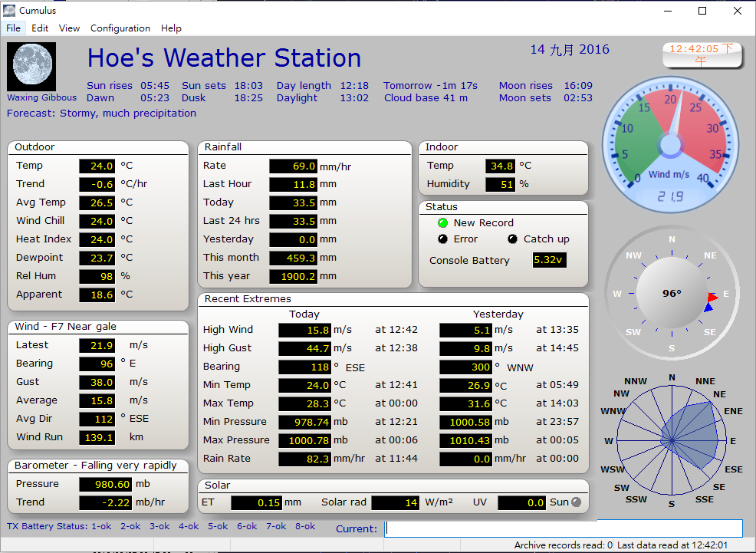Viewport: 756px width, 553px height.
Task: Click inside the Current text field
Action: 564,528
